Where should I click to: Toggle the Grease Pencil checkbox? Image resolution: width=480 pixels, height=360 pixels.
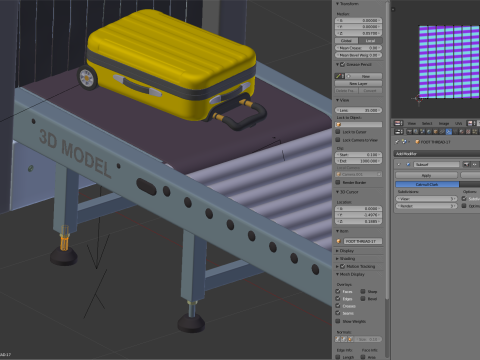point(342,64)
